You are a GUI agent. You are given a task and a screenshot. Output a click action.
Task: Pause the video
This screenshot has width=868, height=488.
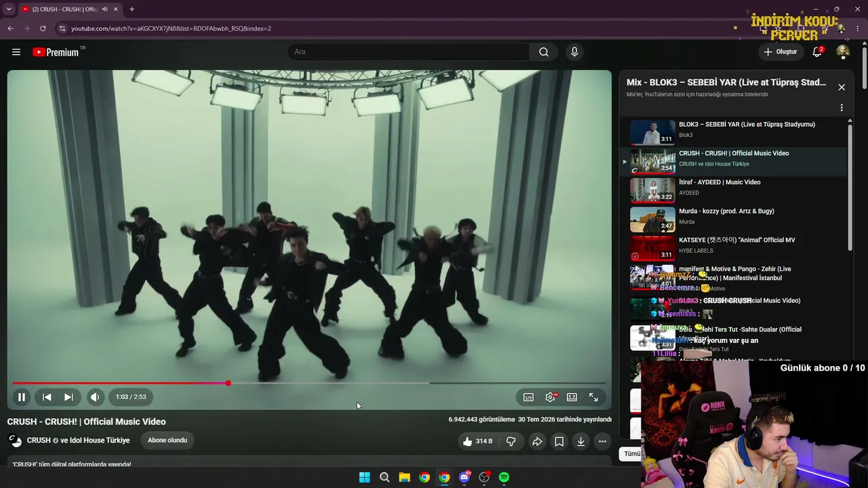pyautogui.click(x=22, y=397)
